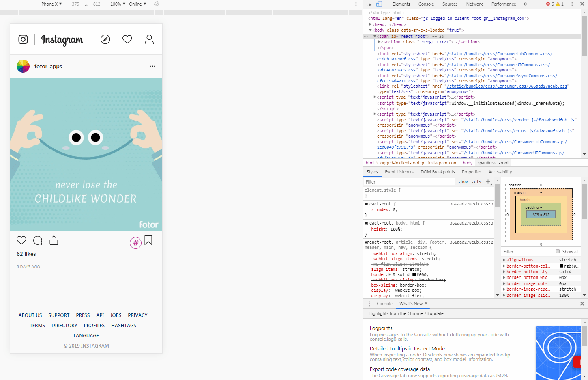Add a new style rule with plus
This screenshot has width=588, height=380.
[488, 181]
